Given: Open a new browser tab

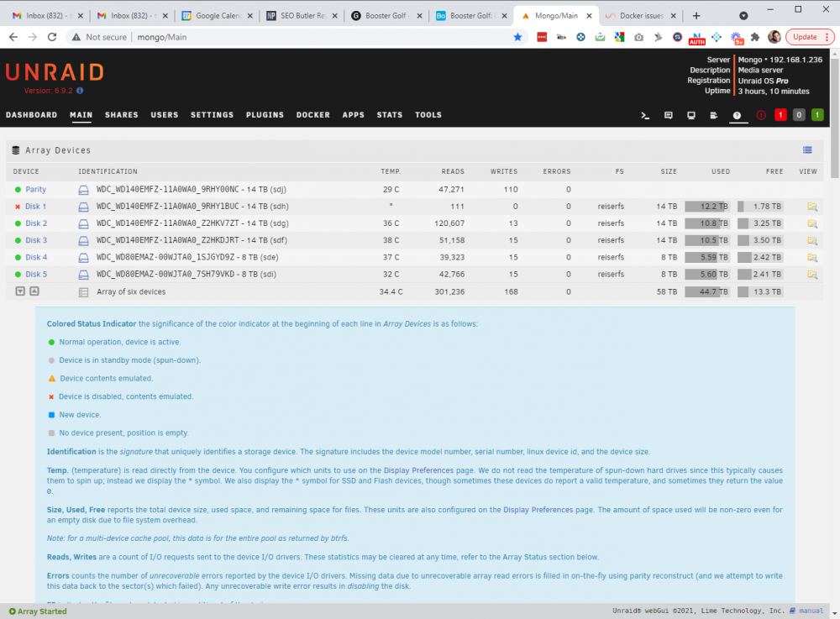Looking at the screenshot, I should pos(696,15).
